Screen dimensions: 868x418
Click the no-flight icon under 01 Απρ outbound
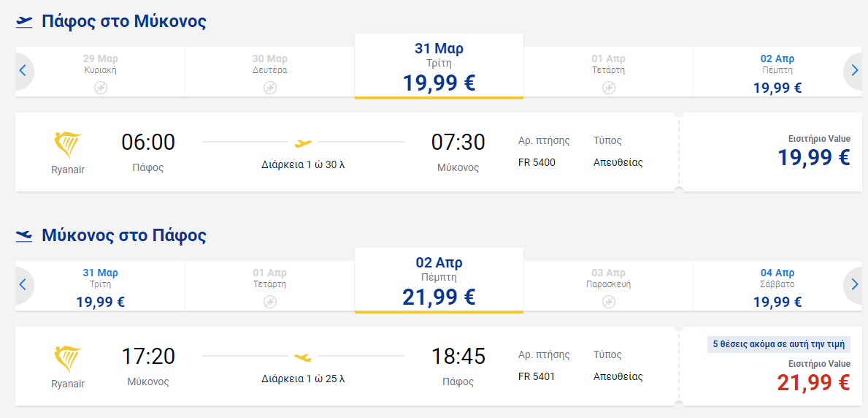[608, 88]
